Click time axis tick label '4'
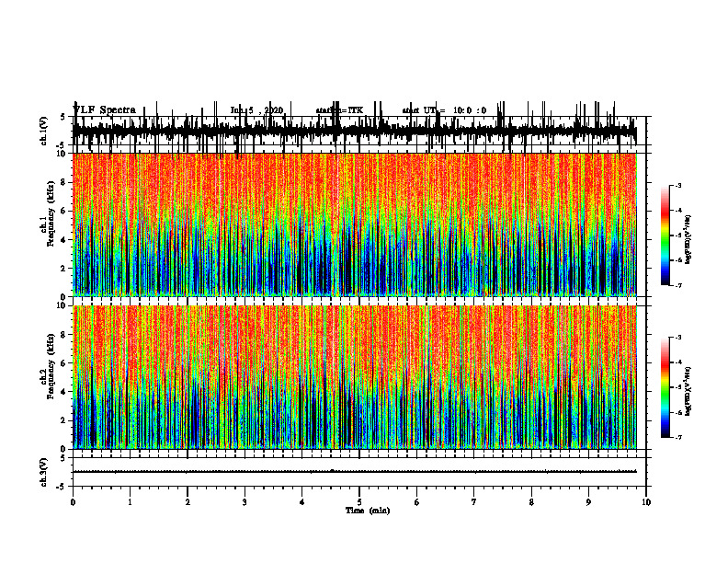Viewport: 728px width, 563px height. pyautogui.click(x=302, y=502)
